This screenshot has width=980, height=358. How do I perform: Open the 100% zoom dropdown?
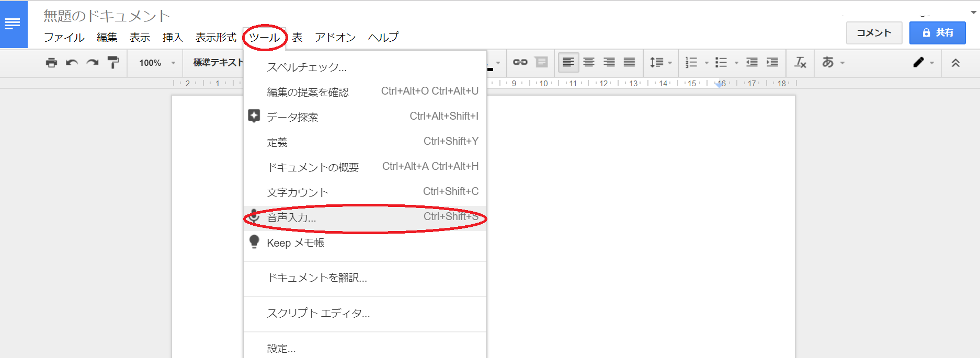pyautogui.click(x=156, y=63)
